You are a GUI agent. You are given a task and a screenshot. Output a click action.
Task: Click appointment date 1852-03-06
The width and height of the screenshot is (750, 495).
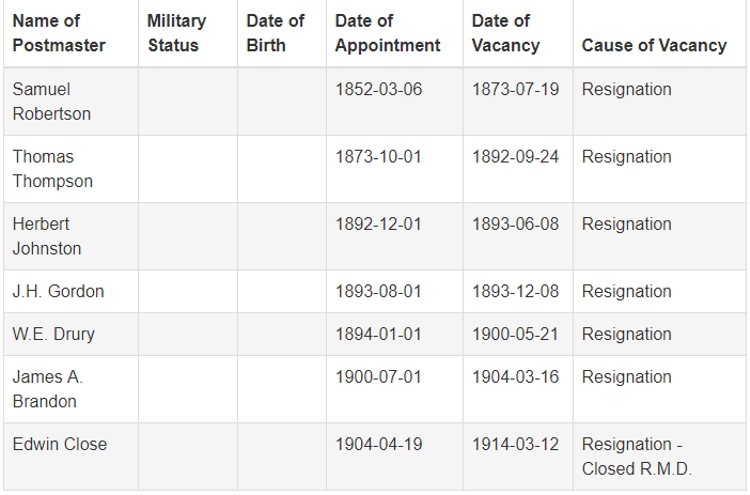(379, 90)
